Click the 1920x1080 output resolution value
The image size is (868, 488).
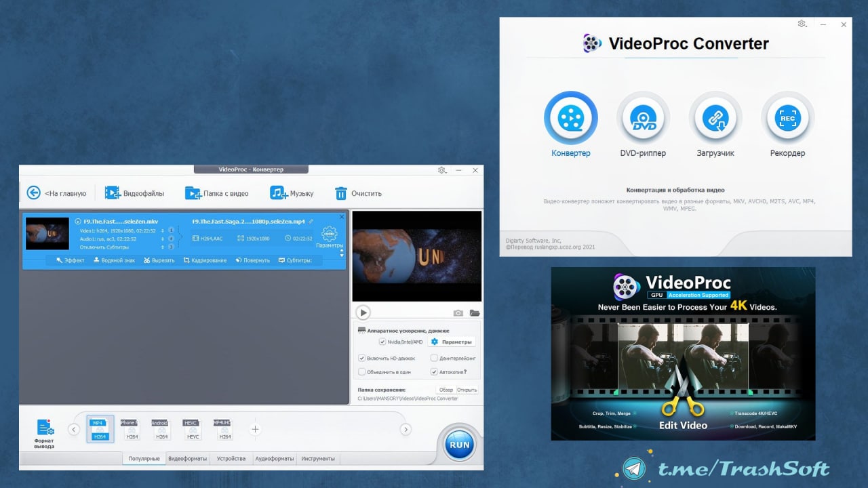click(254, 239)
